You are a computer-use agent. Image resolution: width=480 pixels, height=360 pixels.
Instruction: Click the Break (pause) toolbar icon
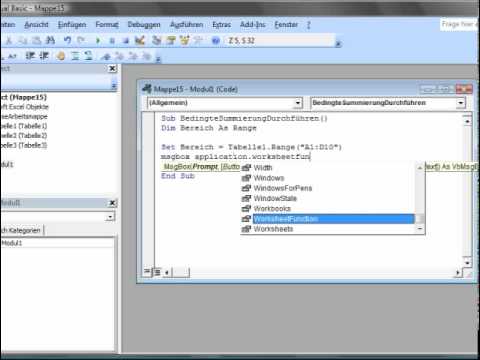point(112,41)
